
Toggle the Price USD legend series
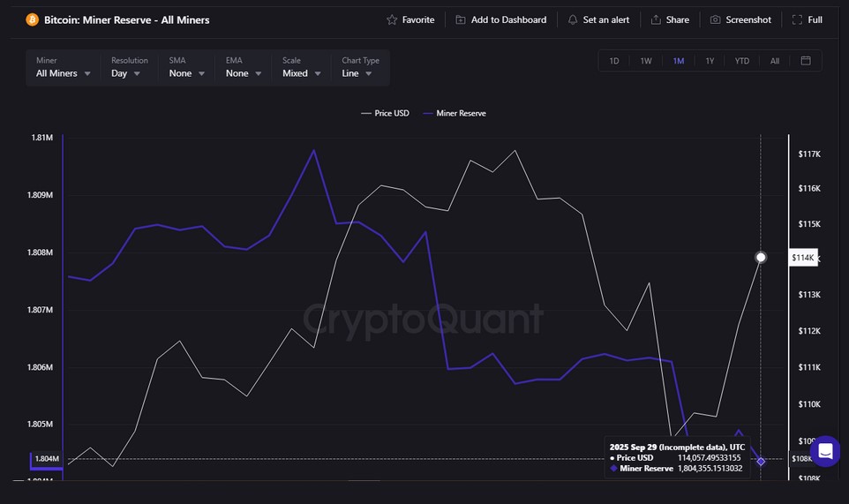click(385, 113)
